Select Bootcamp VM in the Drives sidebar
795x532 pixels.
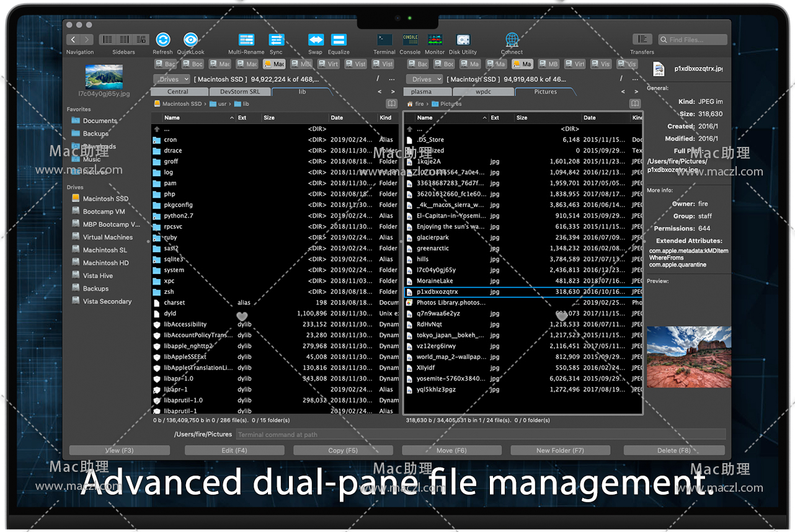(x=104, y=211)
